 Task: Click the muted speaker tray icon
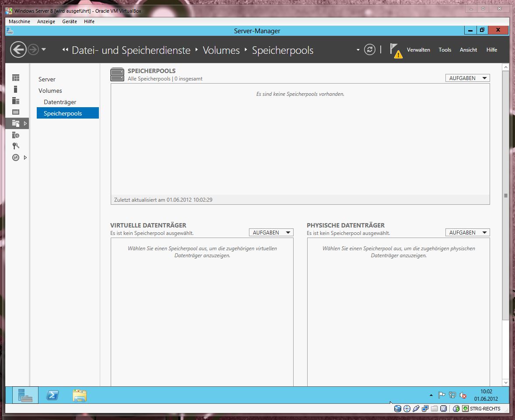(463, 395)
